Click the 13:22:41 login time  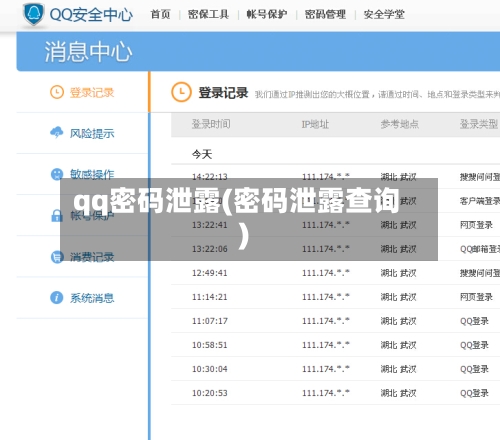coord(210,225)
